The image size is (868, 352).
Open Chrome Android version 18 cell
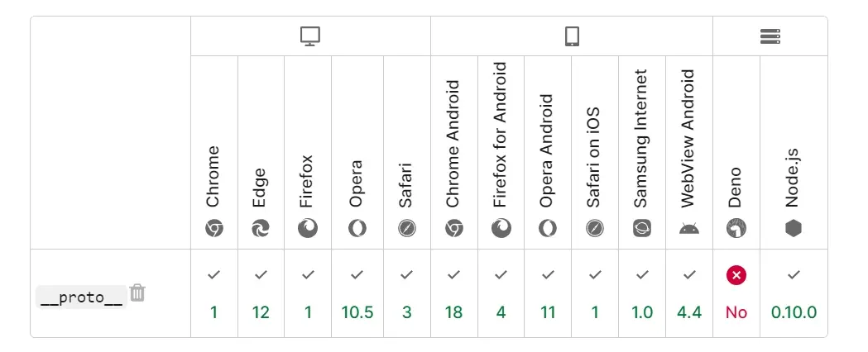click(454, 293)
